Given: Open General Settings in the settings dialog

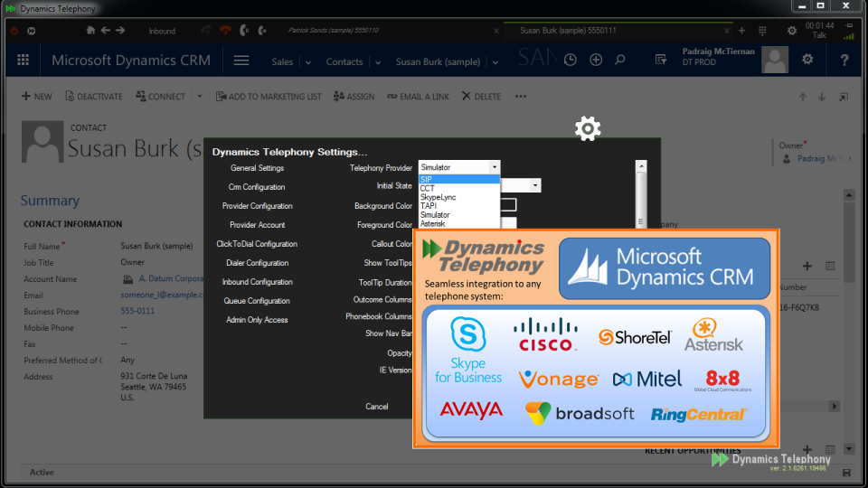Looking at the screenshot, I should coord(257,168).
